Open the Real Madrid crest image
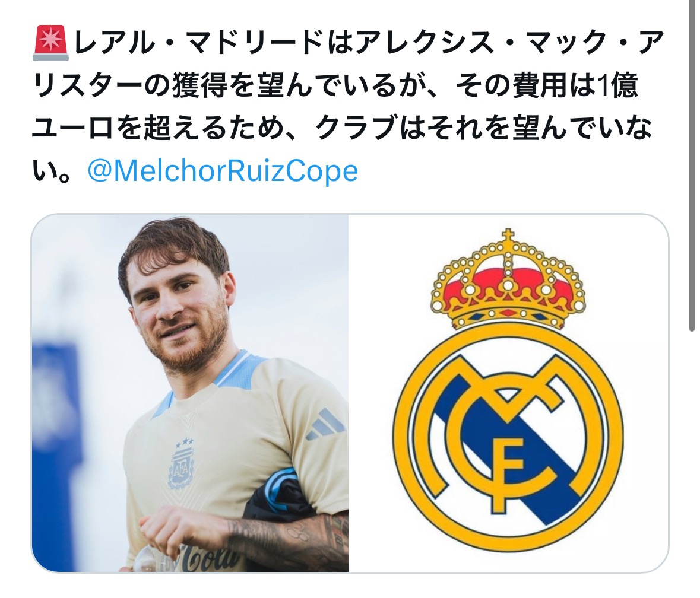The height and width of the screenshot is (598, 700). pyautogui.click(x=508, y=393)
